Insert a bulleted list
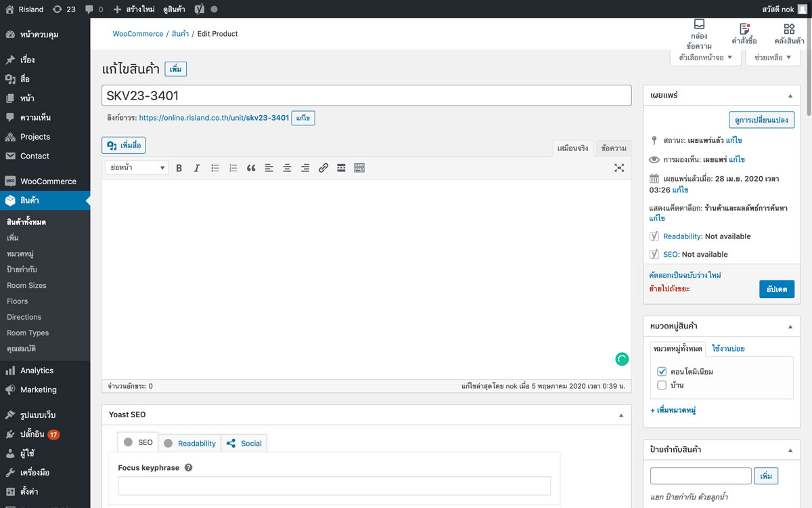812x508 pixels. (215, 168)
